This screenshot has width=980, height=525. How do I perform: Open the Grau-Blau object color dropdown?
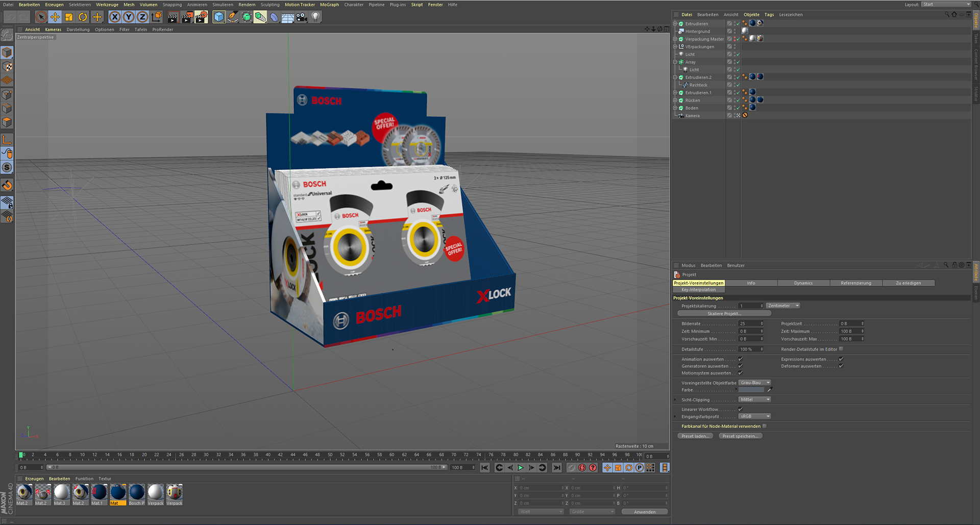755,383
